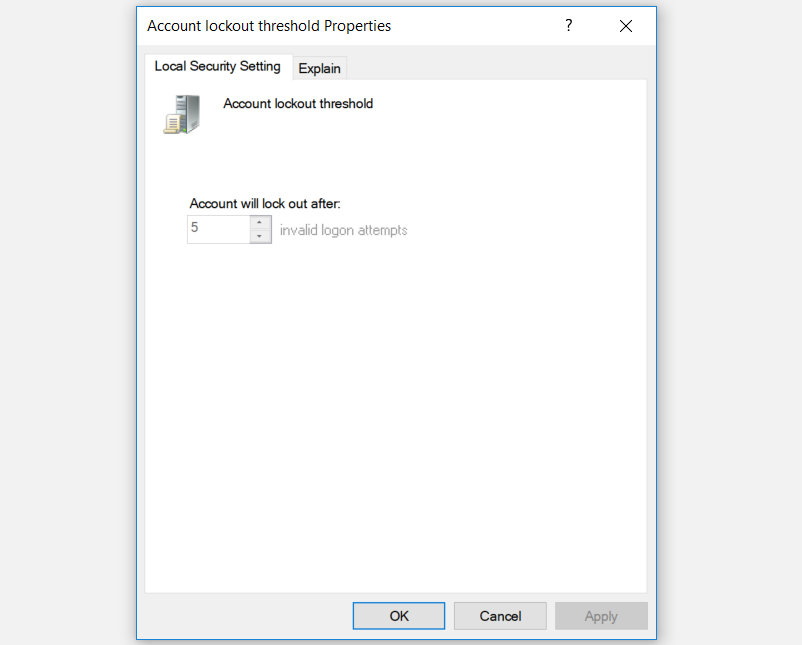Cancel the lockout threshold dialog
The height and width of the screenshot is (645, 802).
pos(500,616)
